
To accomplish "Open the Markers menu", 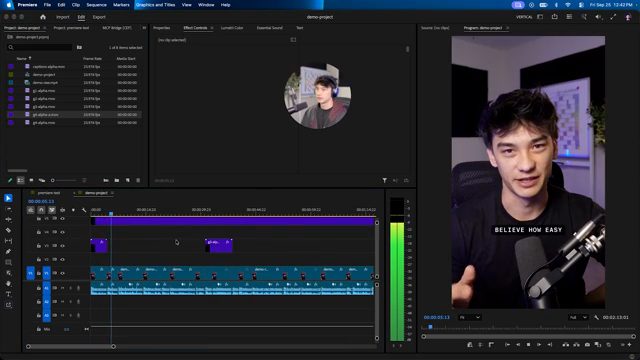I will [x=121, y=5].
